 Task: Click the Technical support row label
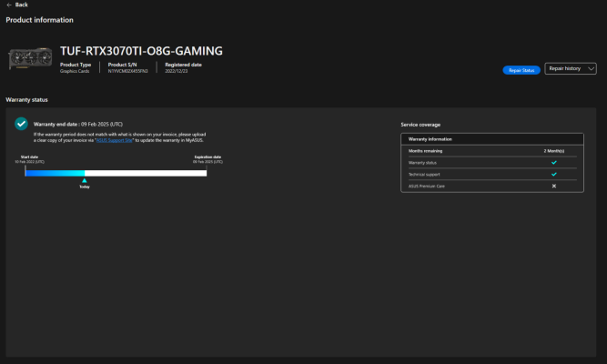click(424, 175)
